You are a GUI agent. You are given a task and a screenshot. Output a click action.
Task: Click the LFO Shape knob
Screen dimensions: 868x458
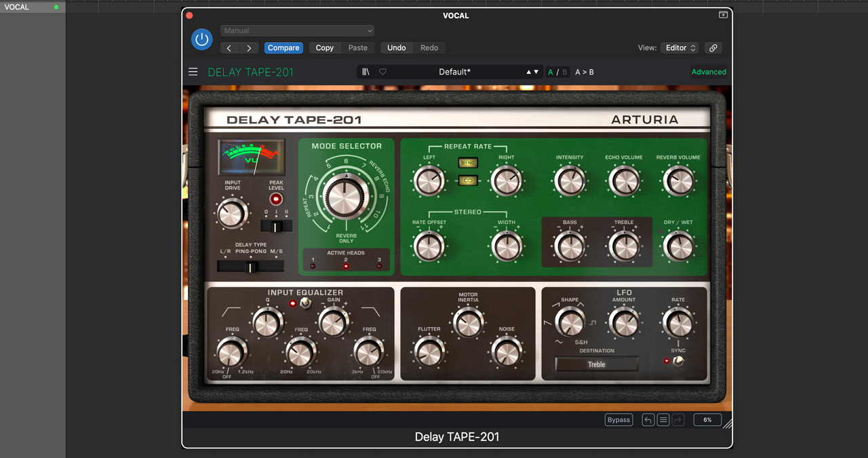click(570, 322)
